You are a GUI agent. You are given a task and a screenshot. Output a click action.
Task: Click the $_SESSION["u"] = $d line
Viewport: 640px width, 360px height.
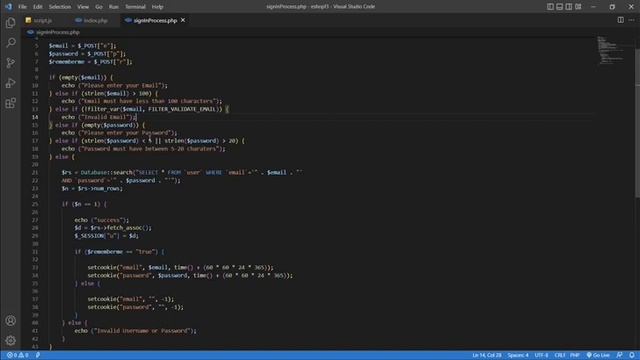pyautogui.click(x=107, y=236)
